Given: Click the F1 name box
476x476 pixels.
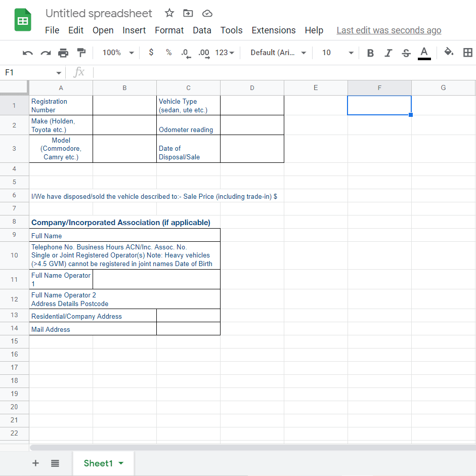Looking at the screenshot, I should click(33, 72).
